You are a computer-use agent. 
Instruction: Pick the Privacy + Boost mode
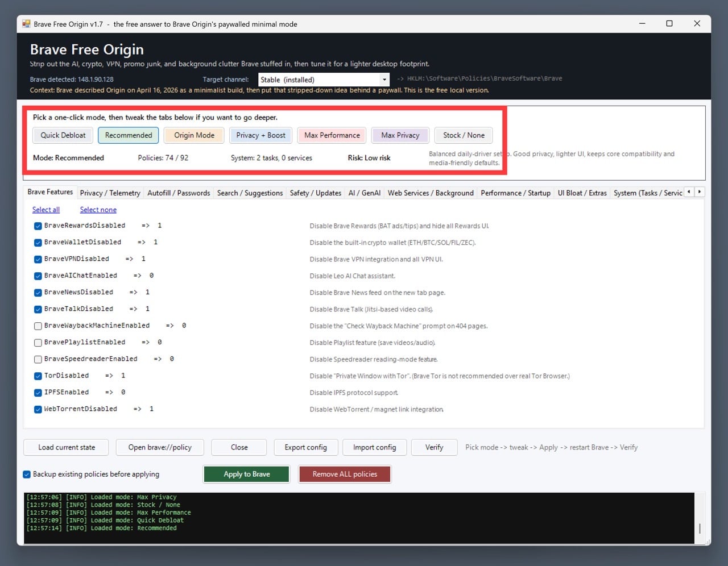point(261,135)
